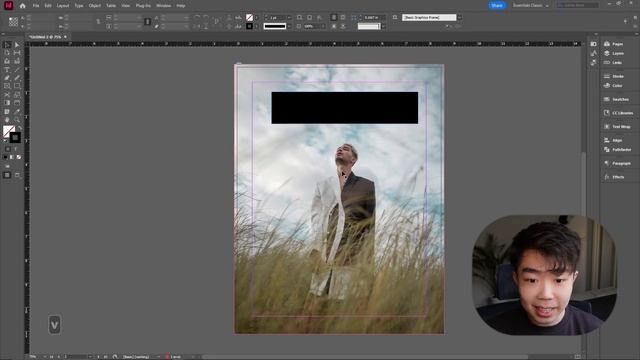The image size is (640, 360).
Task: Open the Effects panel
Action: click(614, 177)
